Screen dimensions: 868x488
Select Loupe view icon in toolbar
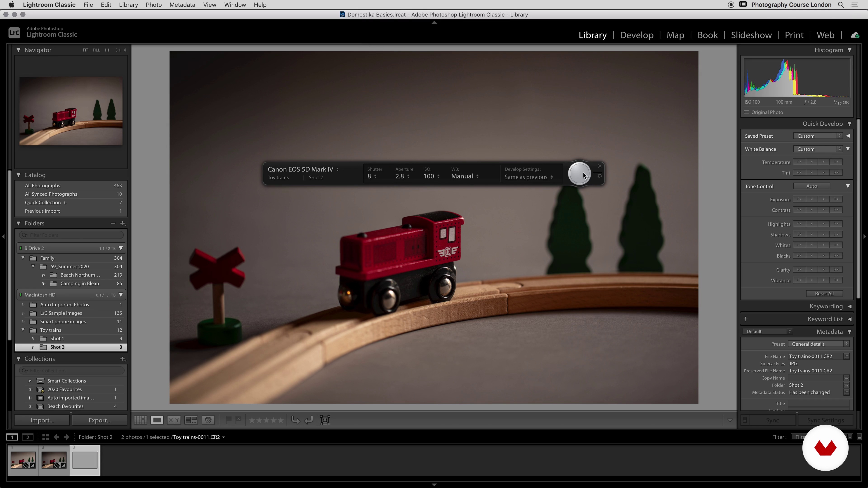pyautogui.click(x=157, y=420)
